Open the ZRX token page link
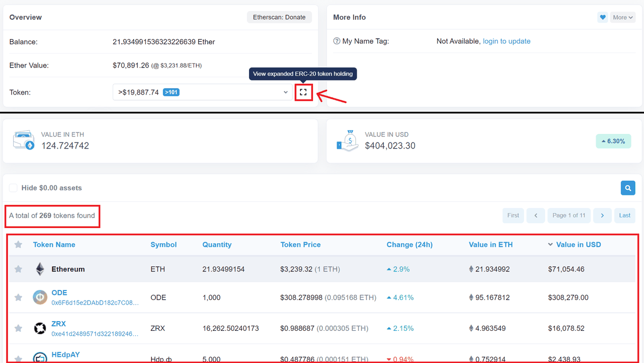 (x=58, y=324)
